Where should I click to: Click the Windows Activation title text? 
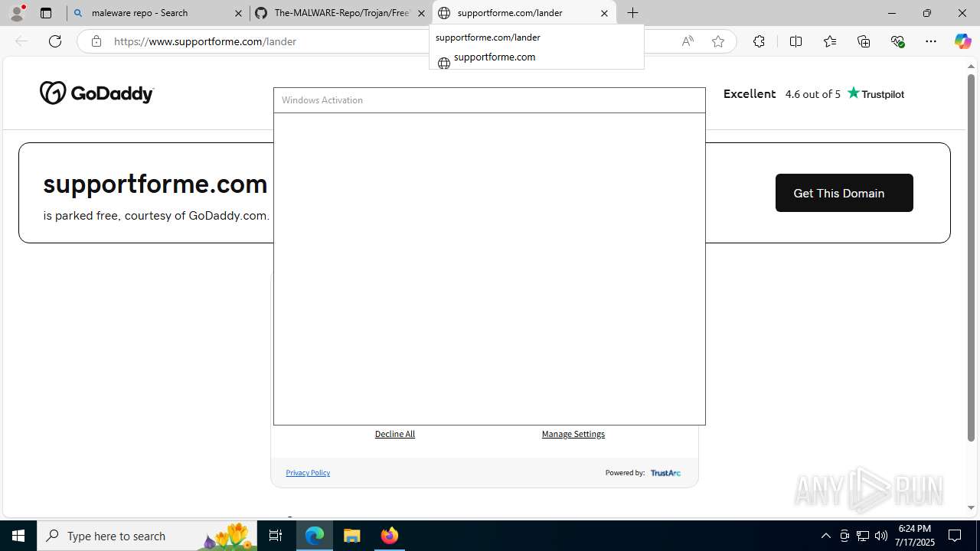tap(322, 100)
